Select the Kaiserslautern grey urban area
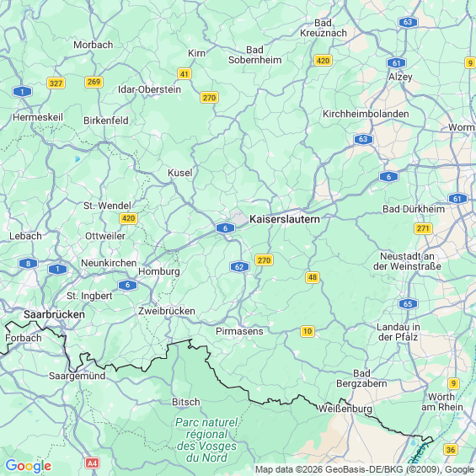The image size is (476, 476). (x=239, y=218)
